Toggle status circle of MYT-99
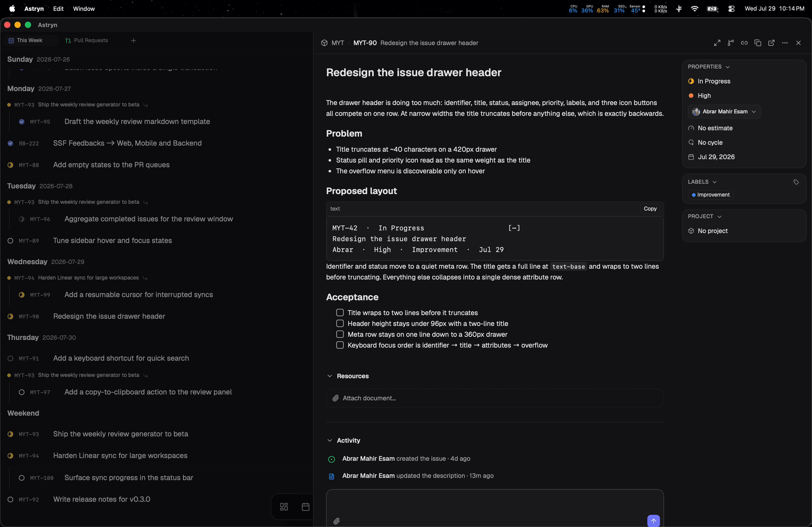812x527 pixels. click(21, 295)
